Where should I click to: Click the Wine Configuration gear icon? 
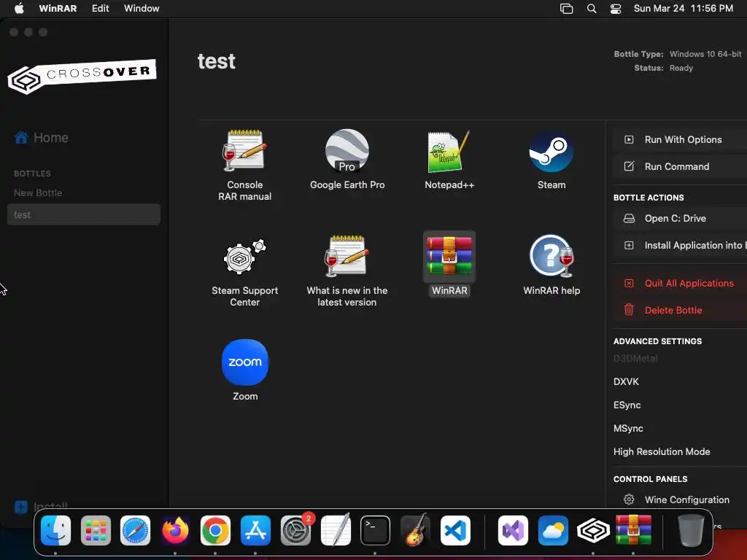click(x=629, y=499)
